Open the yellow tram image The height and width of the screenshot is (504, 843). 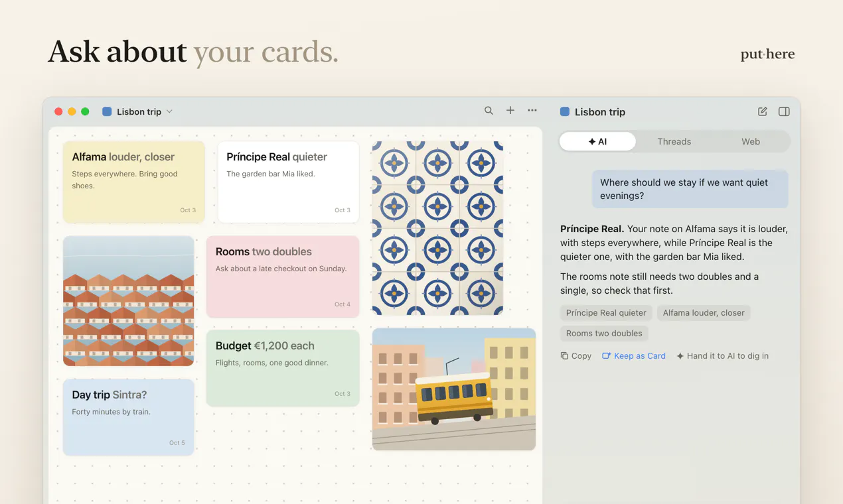tap(454, 389)
